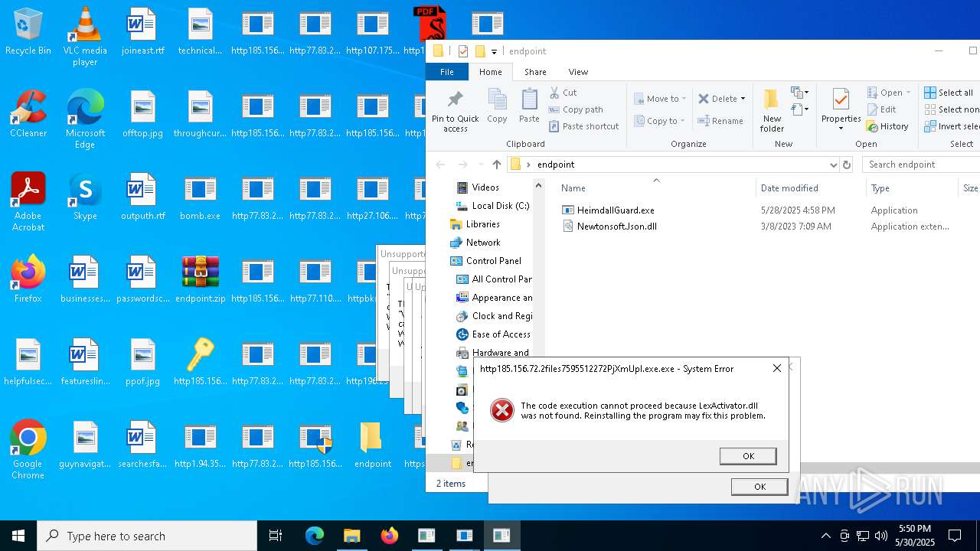Expand the Delete dropdown arrow
The width and height of the screenshot is (980, 551).
click(743, 99)
